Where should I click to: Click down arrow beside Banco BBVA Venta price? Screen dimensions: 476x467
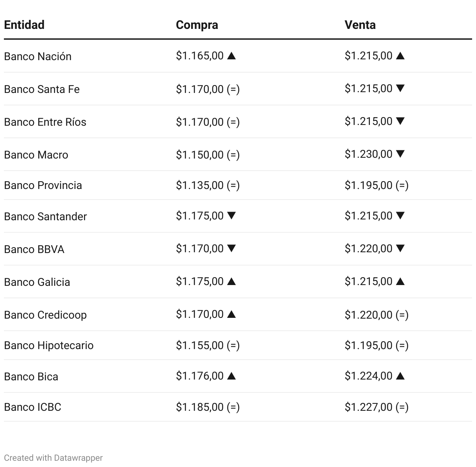[400, 248]
